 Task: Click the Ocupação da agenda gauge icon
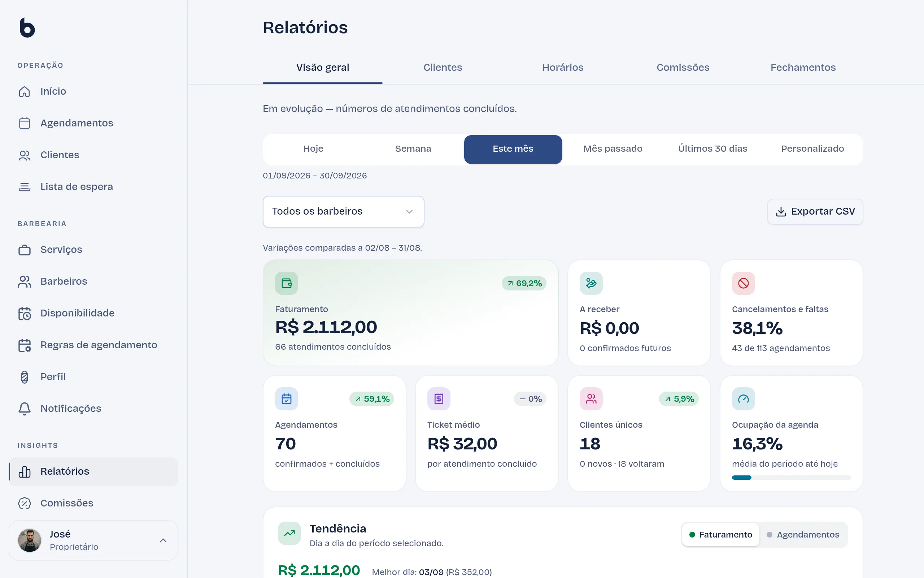click(x=744, y=399)
